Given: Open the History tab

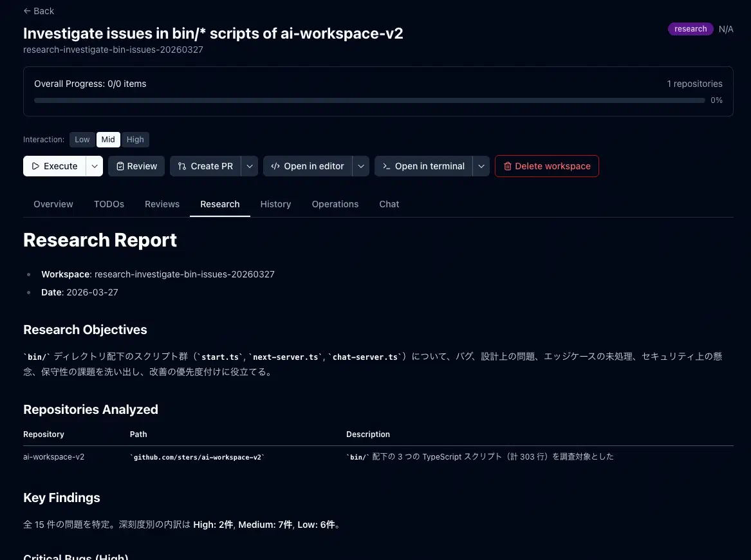Looking at the screenshot, I should 275,204.
